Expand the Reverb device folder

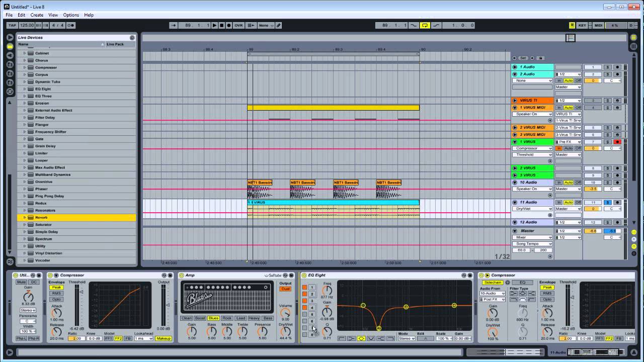(25, 218)
